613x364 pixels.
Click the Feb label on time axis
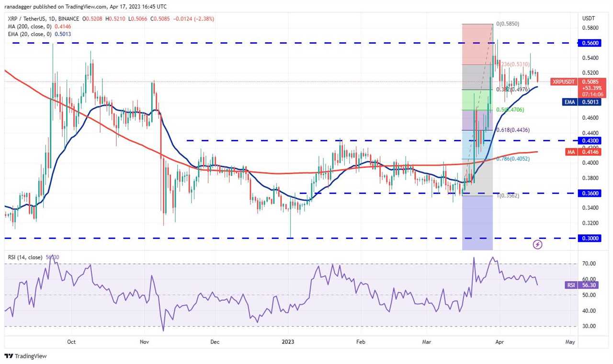361,342
